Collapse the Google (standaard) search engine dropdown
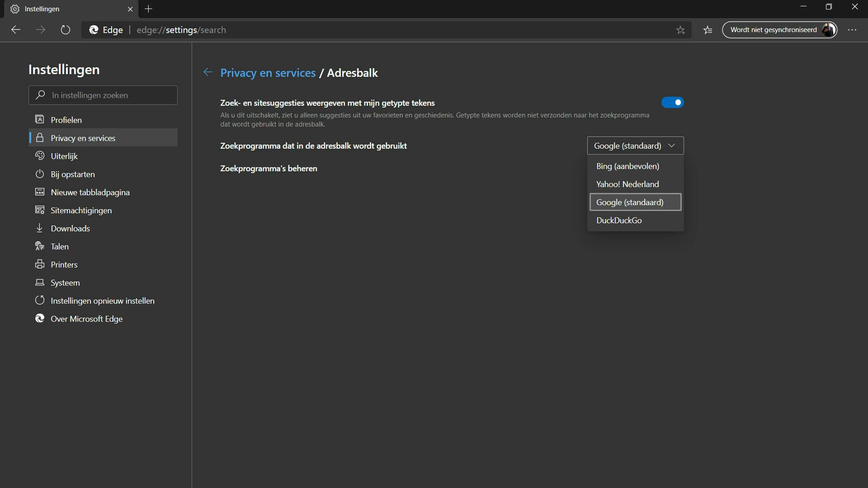The image size is (868, 488). pos(635,145)
